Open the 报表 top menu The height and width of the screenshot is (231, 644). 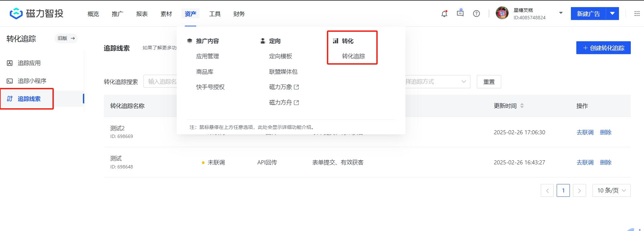click(142, 14)
